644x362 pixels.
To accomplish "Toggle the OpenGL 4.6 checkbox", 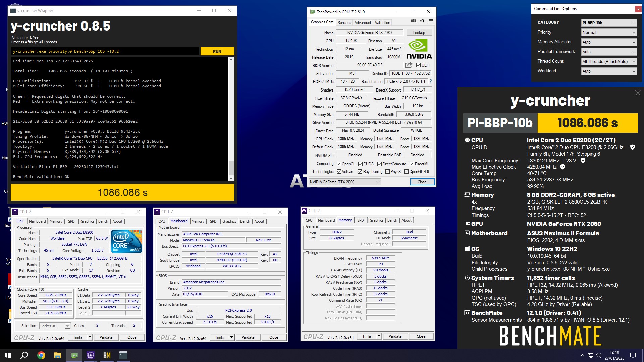I will pos(406,172).
